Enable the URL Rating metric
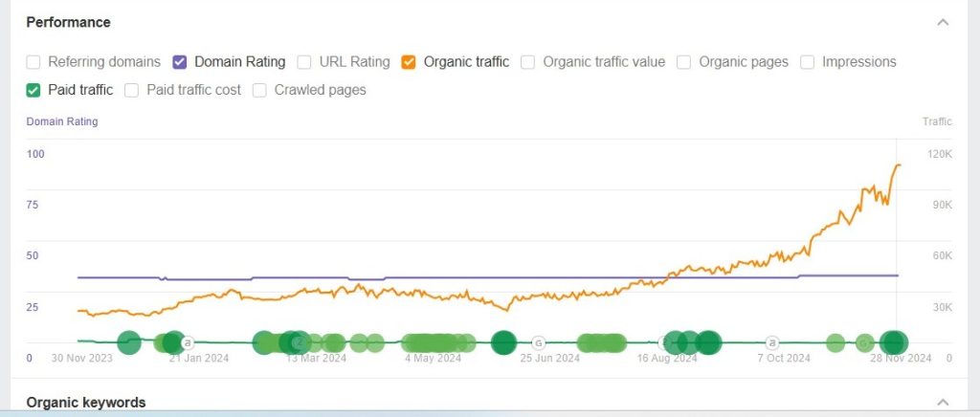 304,62
